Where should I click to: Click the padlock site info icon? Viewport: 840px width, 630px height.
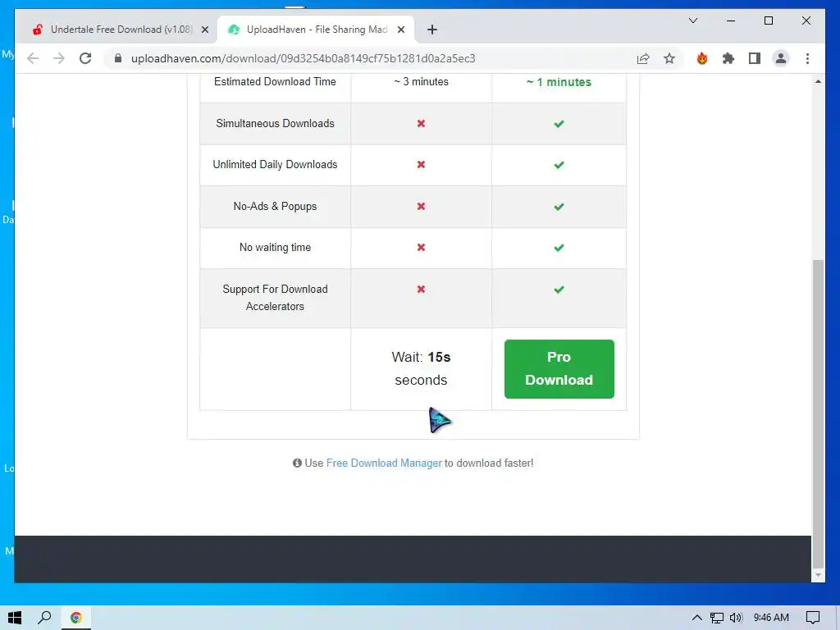coord(118,58)
